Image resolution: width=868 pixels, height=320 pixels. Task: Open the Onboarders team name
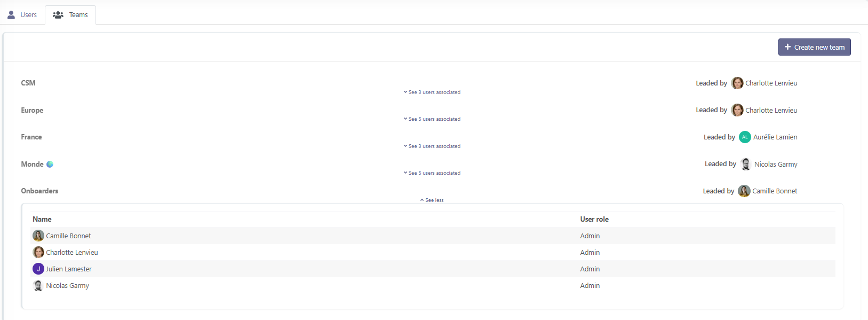coord(39,191)
